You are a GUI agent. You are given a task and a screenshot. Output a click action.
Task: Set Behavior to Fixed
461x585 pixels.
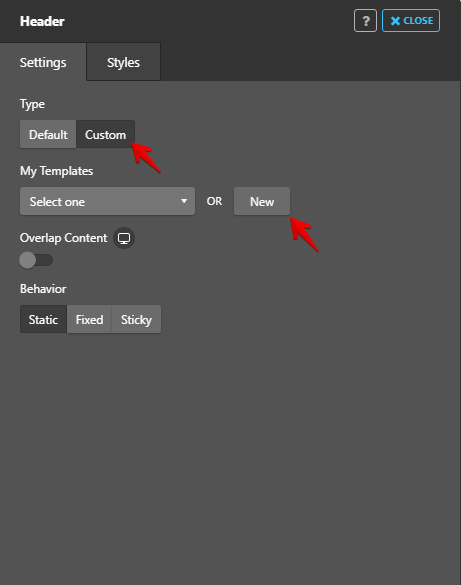pyautogui.click(x=89, y=319)
